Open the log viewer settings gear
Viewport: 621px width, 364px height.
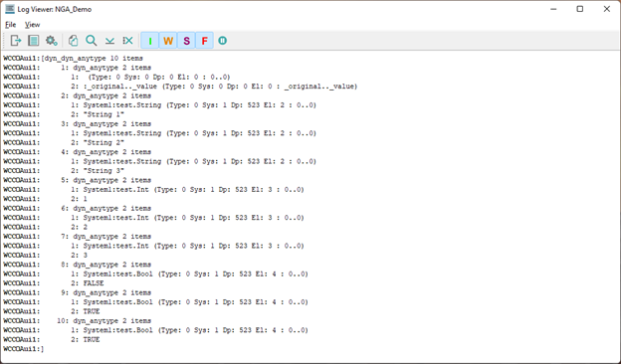tap(52, 41)
